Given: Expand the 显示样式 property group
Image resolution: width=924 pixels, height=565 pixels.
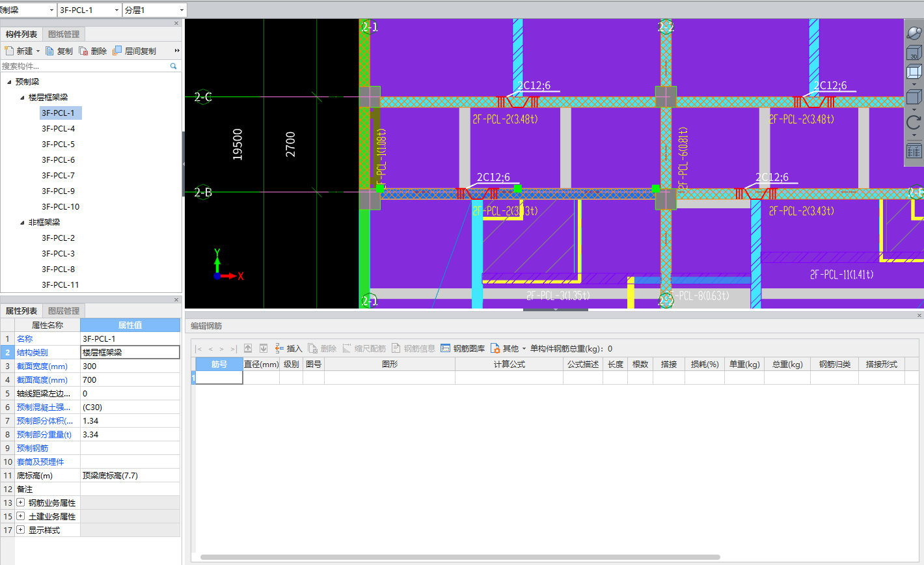Looking at the screenshot, I should [21, 530].
